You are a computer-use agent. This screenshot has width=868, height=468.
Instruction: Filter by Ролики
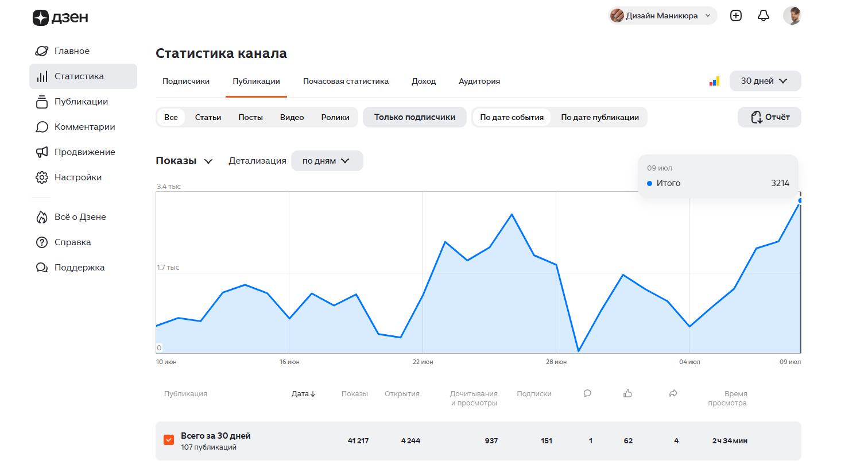click(335, 117)
